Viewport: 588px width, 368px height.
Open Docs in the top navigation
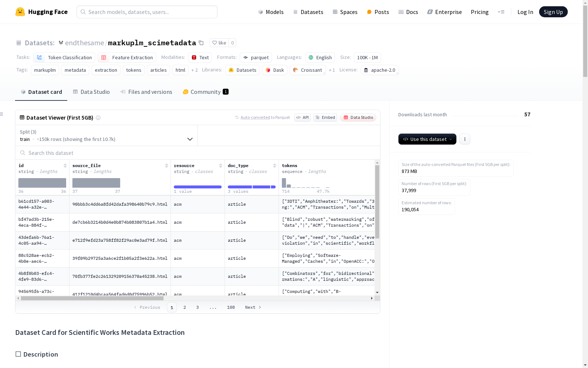click(x=408, y=12)
